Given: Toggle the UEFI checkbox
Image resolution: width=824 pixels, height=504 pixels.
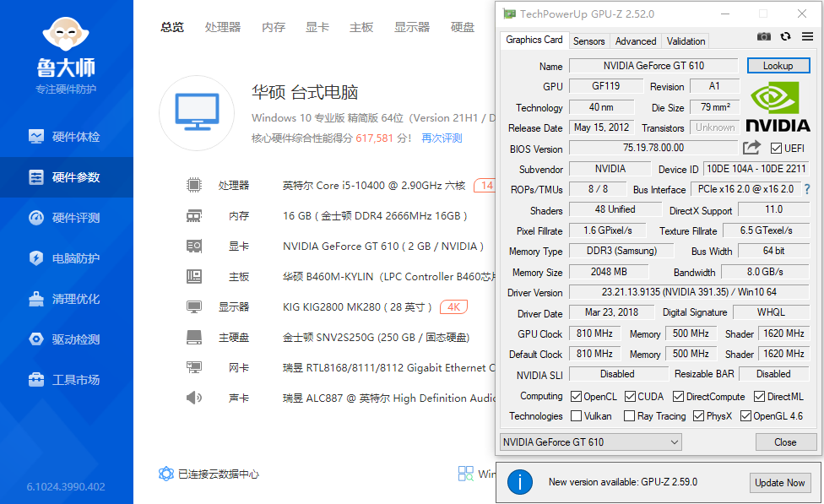Looking at the screenshot, I should click(x=776, y=149).
